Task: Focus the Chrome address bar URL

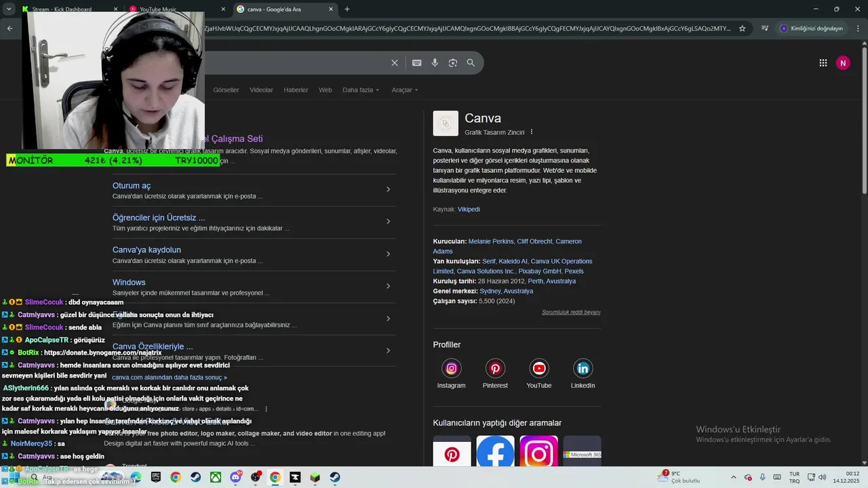Action: (x=468, y=28)
